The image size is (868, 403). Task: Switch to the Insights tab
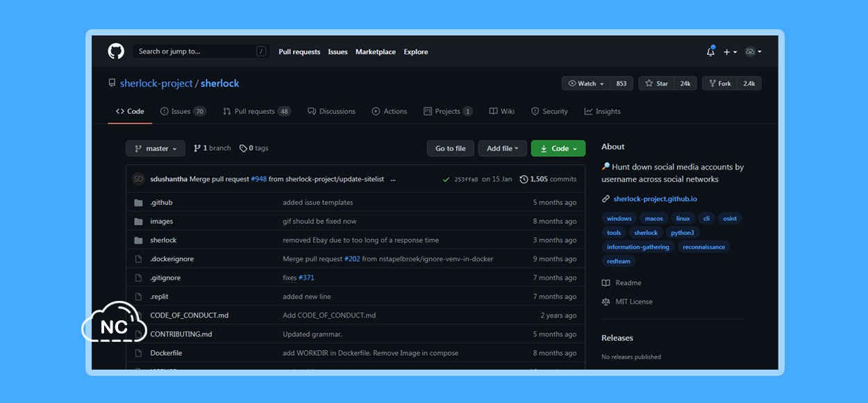point(603,111)
